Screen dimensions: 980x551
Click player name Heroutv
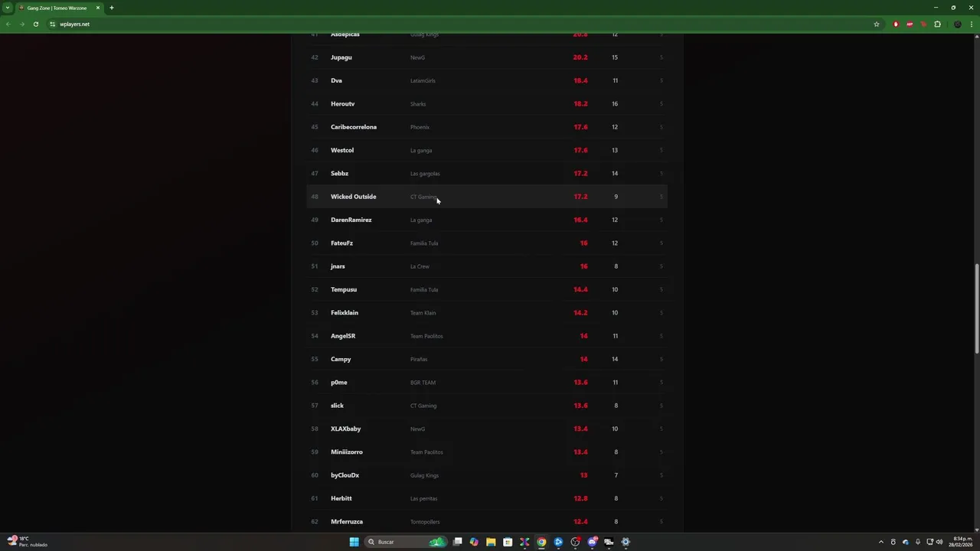coord(343,104)
